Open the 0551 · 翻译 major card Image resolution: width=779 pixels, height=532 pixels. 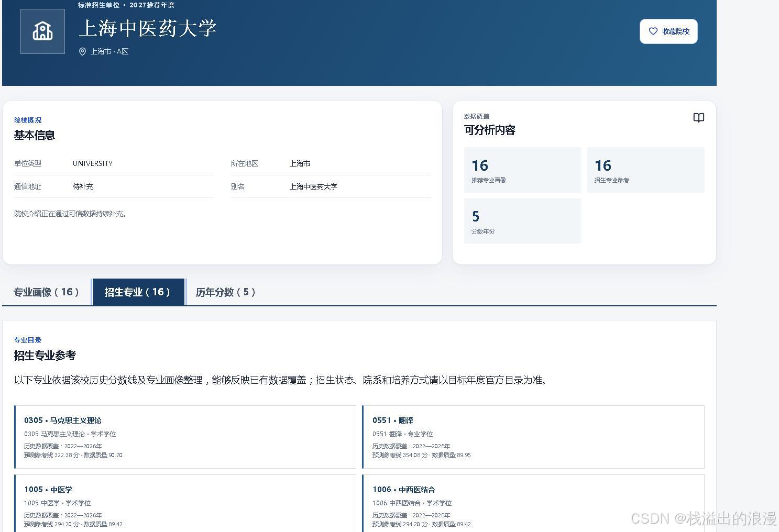click(x=533, y=437)
